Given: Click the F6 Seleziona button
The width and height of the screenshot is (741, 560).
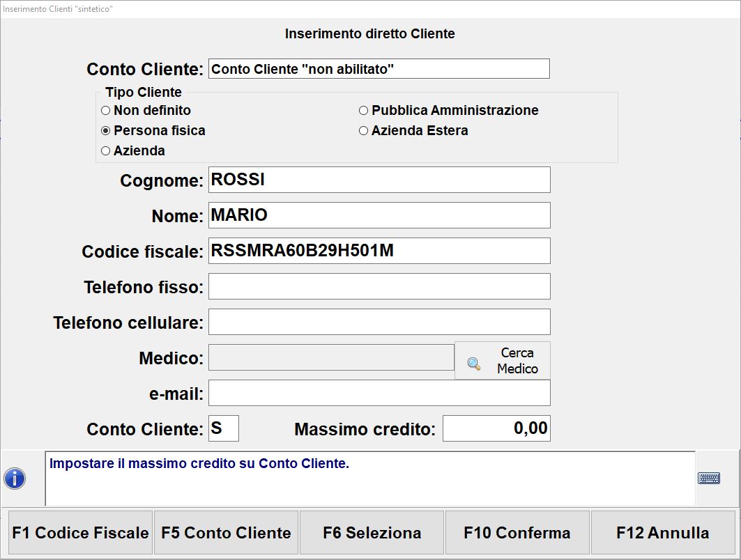Looking at the screenshot, I should click(x=372, y=533).
